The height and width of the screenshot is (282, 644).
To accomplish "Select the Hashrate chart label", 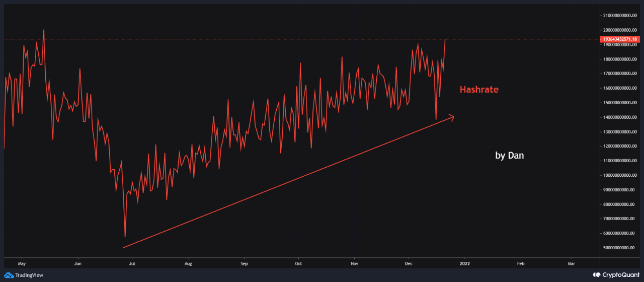I will [x=479, y=90].
